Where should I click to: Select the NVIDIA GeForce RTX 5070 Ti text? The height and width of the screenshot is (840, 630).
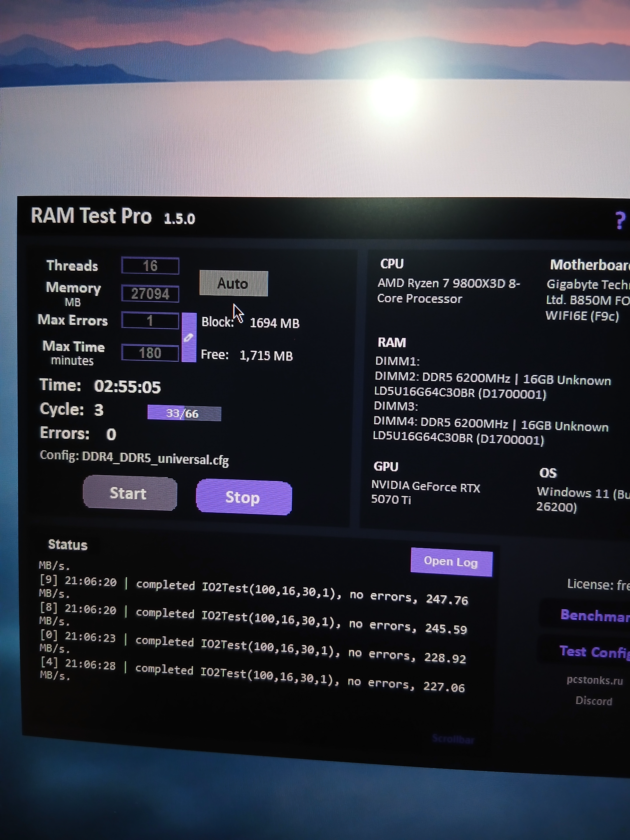426,493
